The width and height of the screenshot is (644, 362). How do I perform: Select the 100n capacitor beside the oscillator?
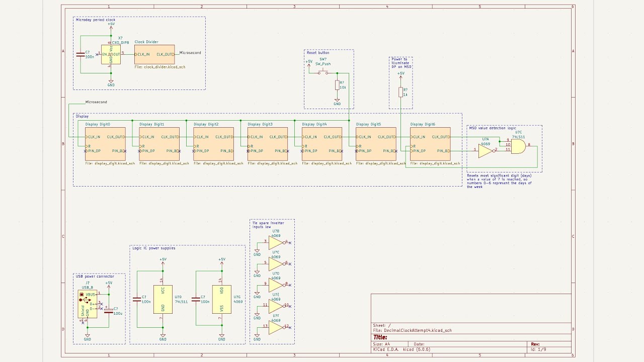tap(80, 54)
